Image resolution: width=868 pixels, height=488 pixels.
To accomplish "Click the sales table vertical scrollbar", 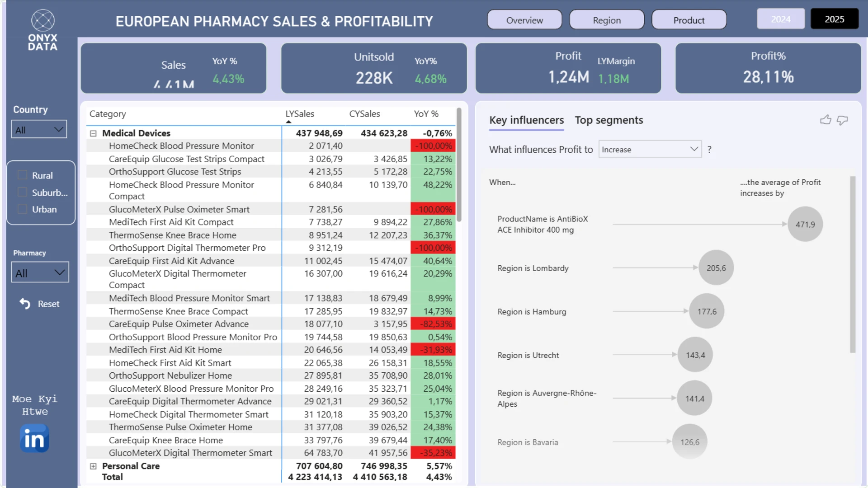I will (459, 165).
